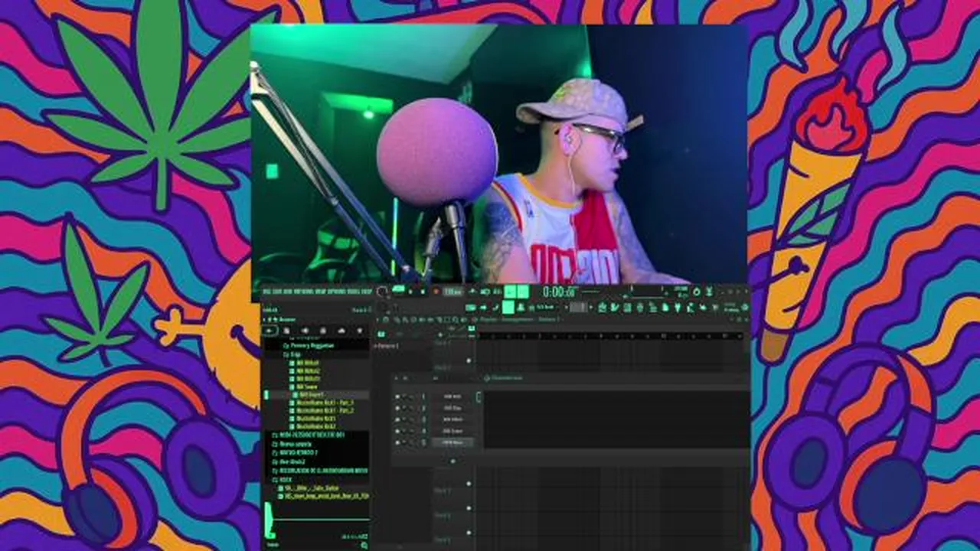The width and height of the screenshot is (980, 551).
Task: Toggle the left large green toolbar button
Action: tap(511, 291)
